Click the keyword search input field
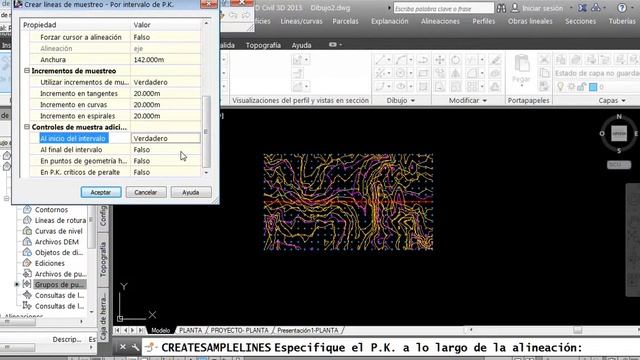Screen dimensions: 640x360 (x=443, y=8)
